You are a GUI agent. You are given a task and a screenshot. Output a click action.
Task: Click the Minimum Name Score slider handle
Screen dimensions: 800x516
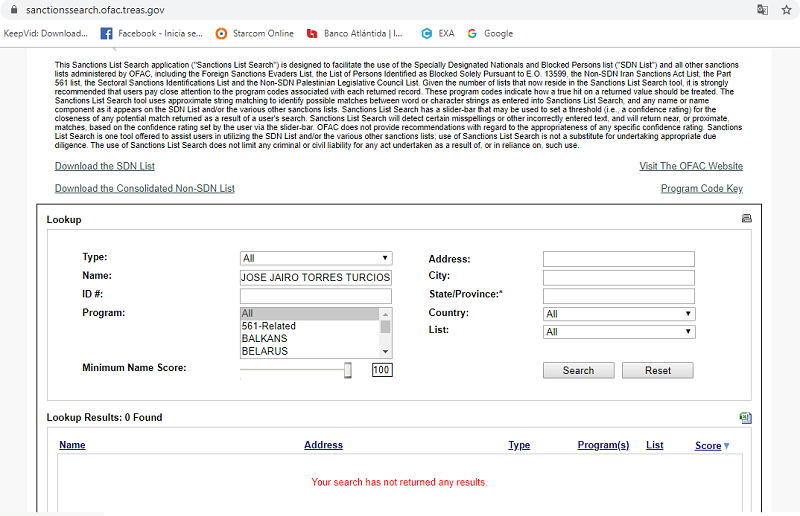point(348,370)
